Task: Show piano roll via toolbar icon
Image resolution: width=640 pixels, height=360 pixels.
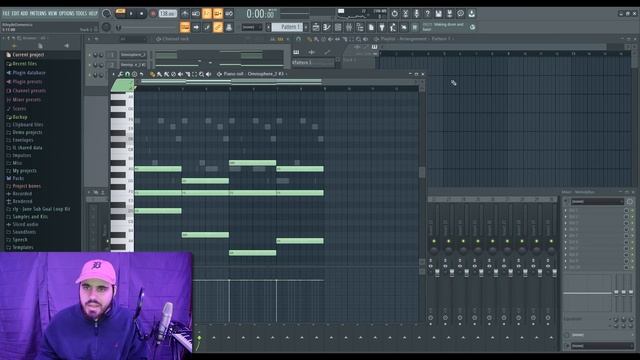Action: (327, 27)
